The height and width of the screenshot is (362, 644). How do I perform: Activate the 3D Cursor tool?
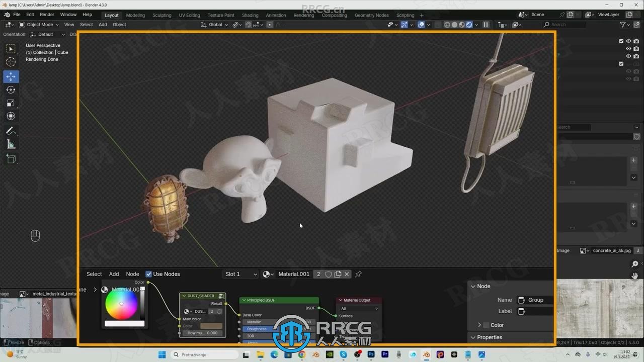(x=11, y=62)
